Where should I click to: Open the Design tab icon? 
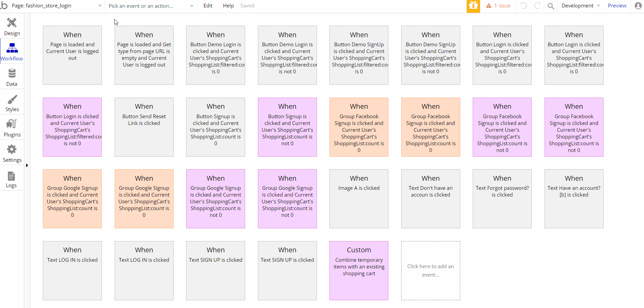[x=12, y=23]
